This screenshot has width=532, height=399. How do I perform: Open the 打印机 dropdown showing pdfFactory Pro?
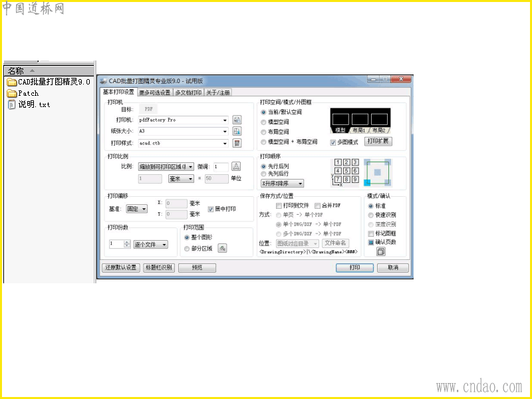(x=184, y=120)
